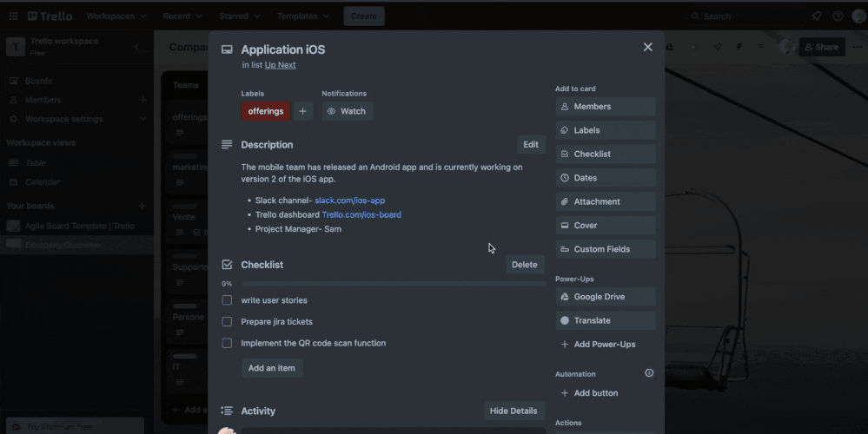Add a label with the plus button

[303, 111]
